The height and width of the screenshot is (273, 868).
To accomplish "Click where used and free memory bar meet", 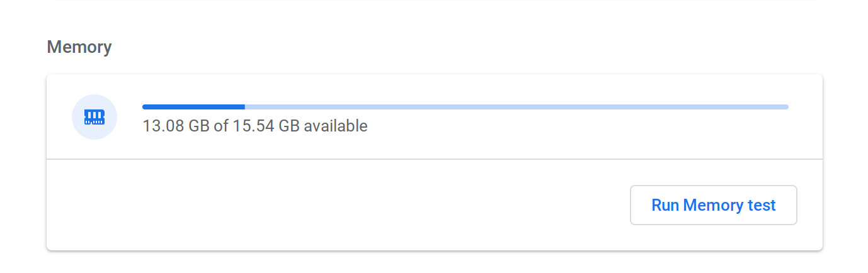I will 245,107.
